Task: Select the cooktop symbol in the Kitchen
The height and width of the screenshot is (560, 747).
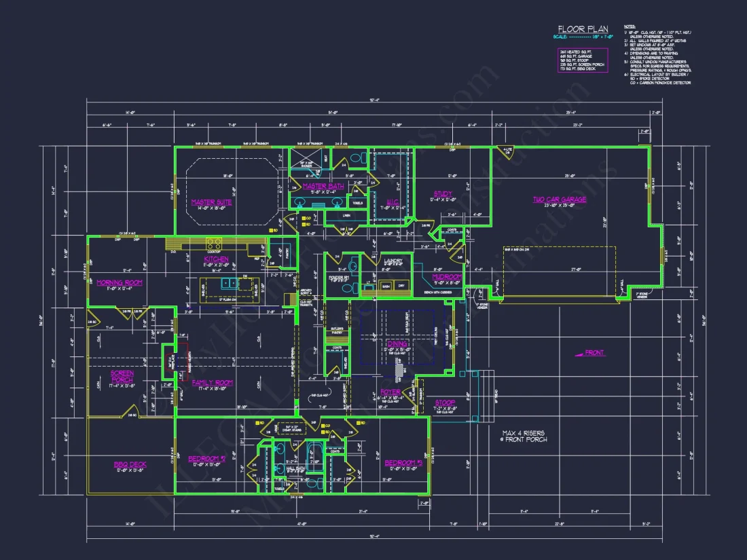Action: 213,243
